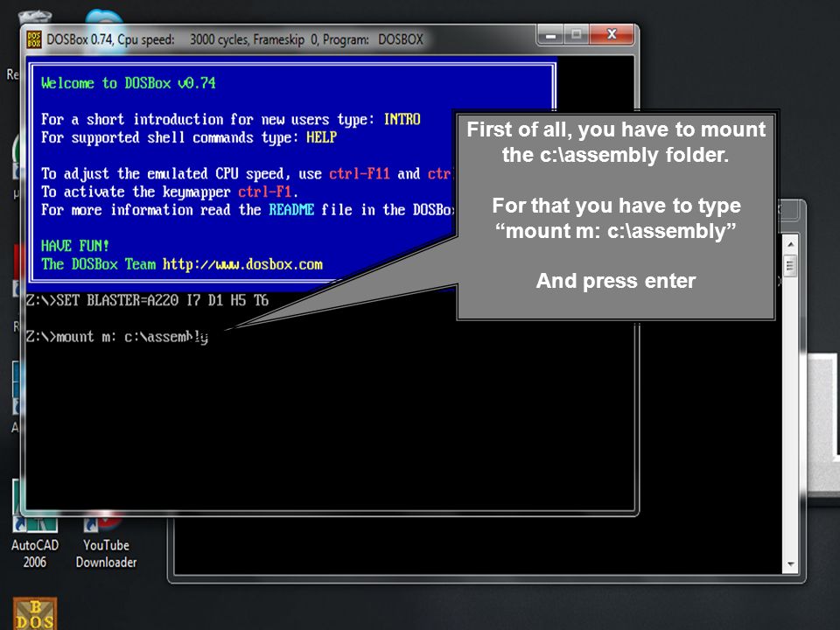840x630 pixels.
Task: Click 'The DOSBox Team' text
Action: tap(99, 264)
